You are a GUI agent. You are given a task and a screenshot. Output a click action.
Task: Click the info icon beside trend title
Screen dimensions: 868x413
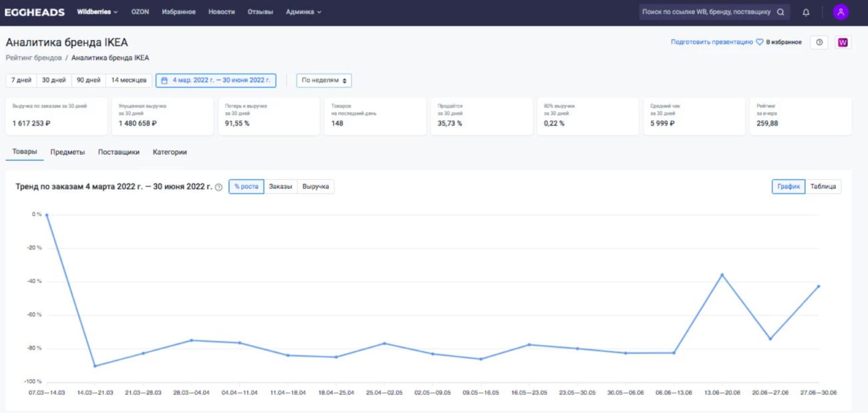pos(218,187)
